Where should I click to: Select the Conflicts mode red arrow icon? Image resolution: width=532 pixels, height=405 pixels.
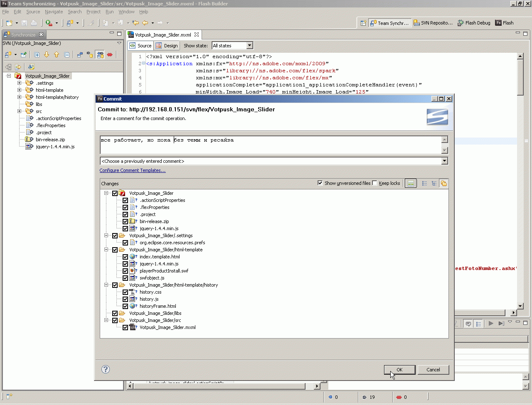coord(110,55)
